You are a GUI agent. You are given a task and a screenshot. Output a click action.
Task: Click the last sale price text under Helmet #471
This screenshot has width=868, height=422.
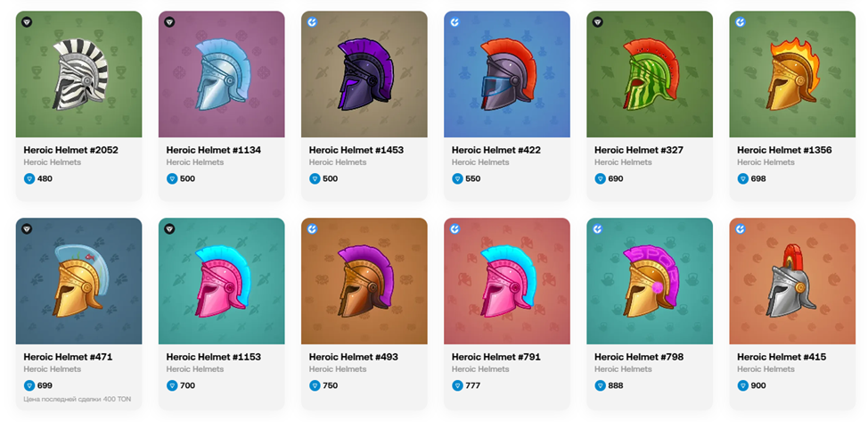click(77, 399)
